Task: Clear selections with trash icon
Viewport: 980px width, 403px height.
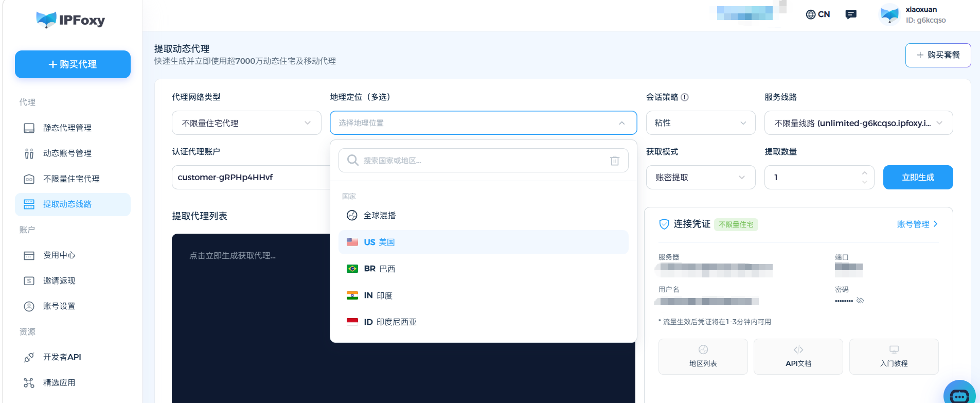Action: pyautogui.click(x=615, y=161)
